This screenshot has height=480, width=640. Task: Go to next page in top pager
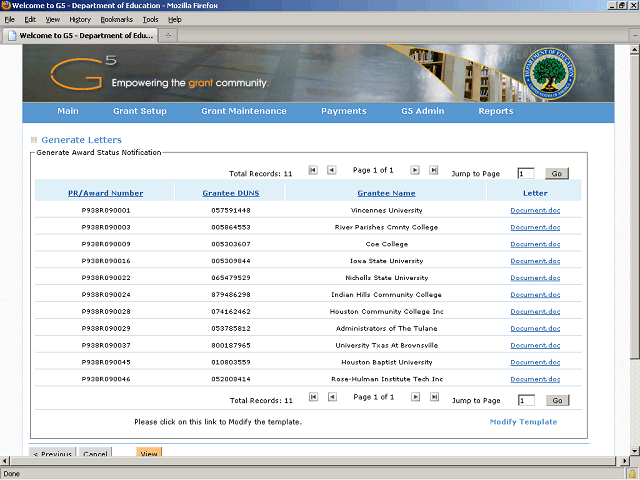point(415,170)
